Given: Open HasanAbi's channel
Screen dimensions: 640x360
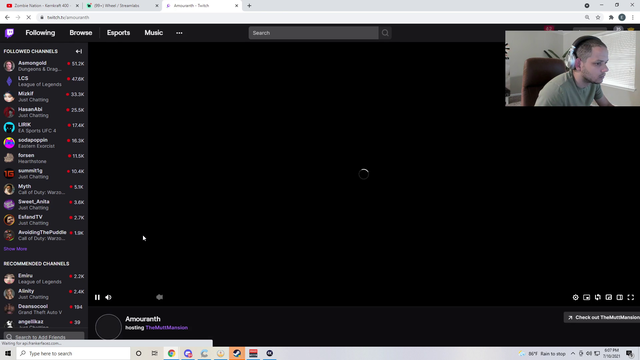Looking at the screenshot, I should click(x=44, y=112).
